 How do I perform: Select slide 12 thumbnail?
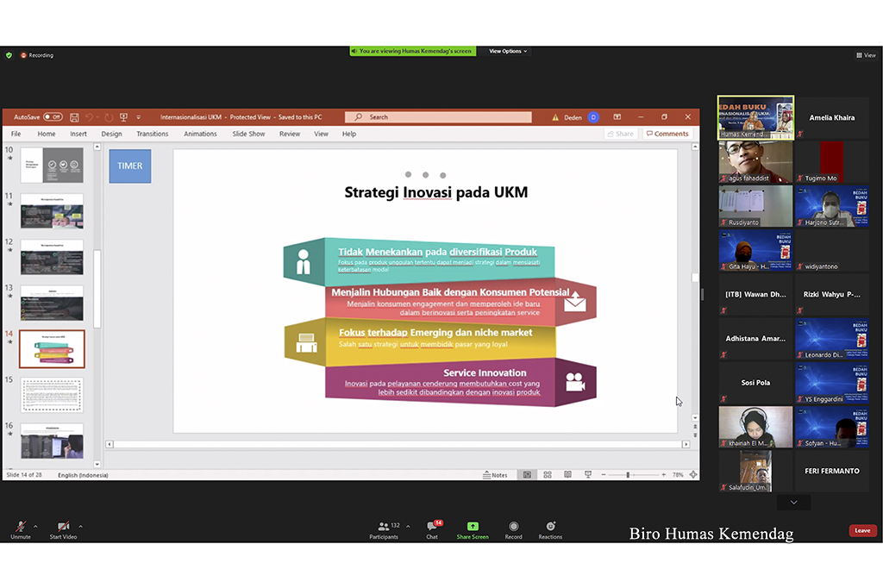[x=52, y=258]
